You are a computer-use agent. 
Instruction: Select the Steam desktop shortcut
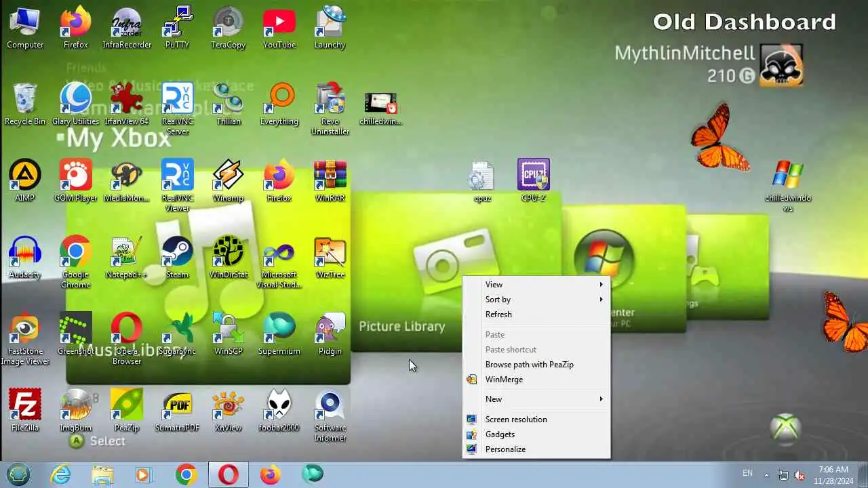[x=178, y=258]
